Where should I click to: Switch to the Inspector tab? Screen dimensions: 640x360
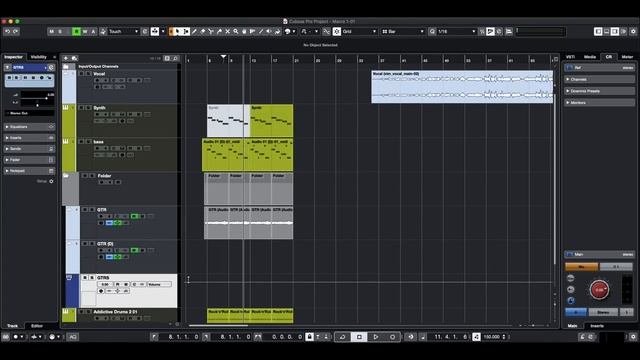pos(13,57)
